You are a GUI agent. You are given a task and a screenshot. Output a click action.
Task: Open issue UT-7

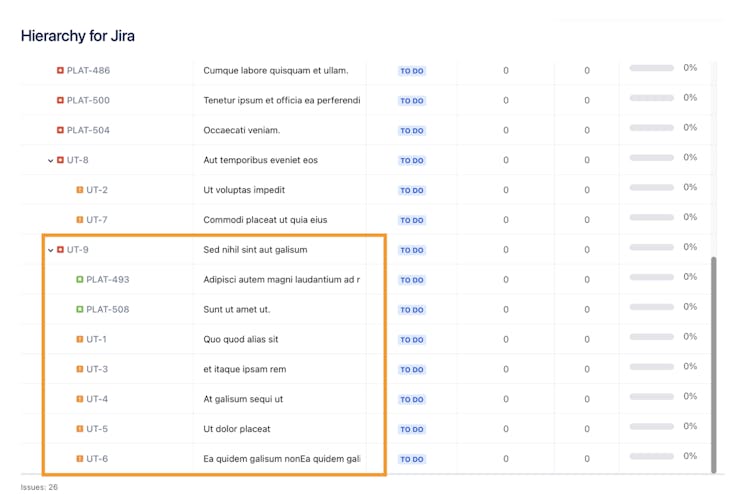tap(97, 220)
